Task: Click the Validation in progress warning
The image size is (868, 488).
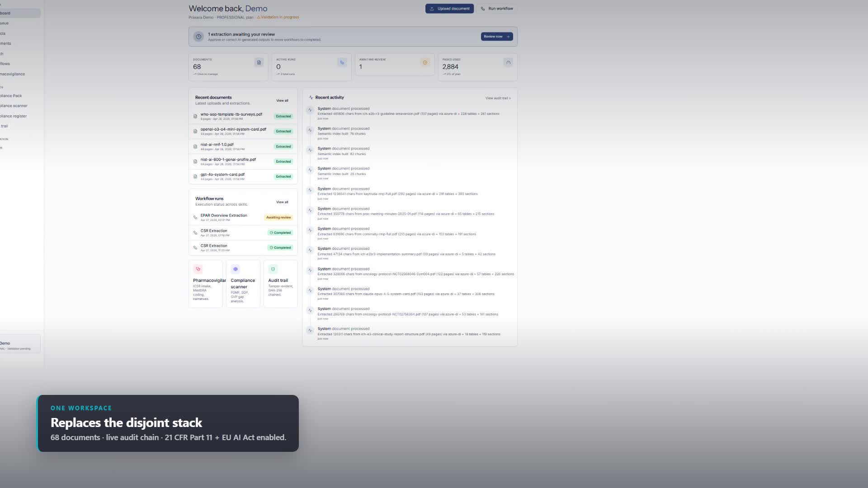Action: coord(278,17)
